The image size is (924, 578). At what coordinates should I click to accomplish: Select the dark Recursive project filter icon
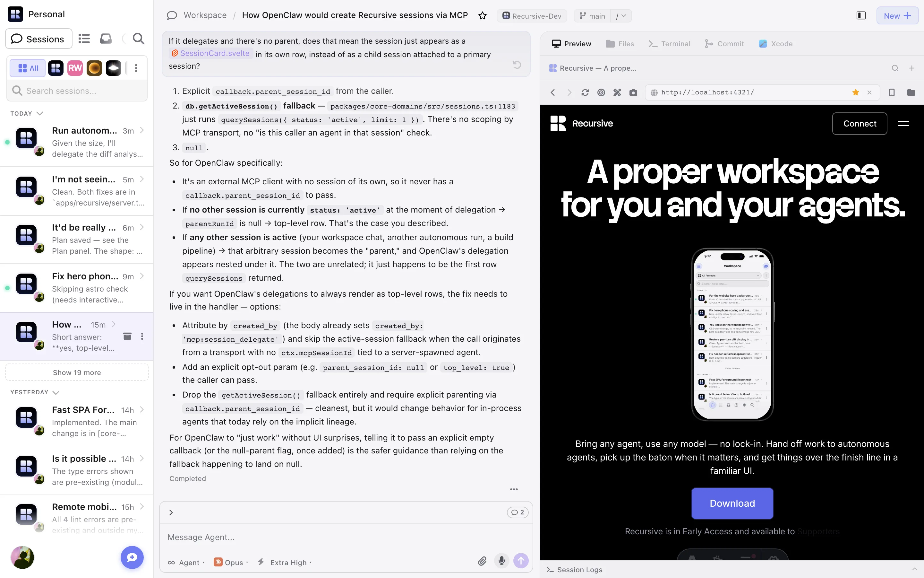(x=56, y=68)
